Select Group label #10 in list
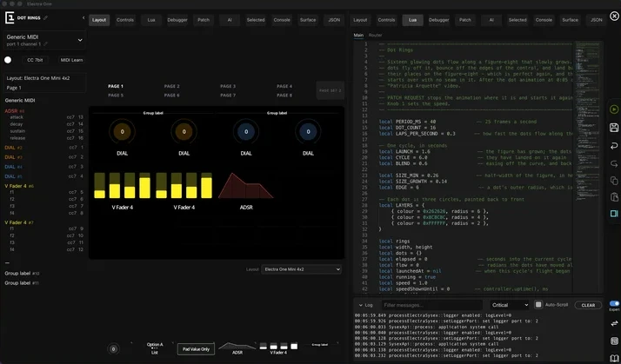This screenshot has height=364, width=621. coord(22,274)
